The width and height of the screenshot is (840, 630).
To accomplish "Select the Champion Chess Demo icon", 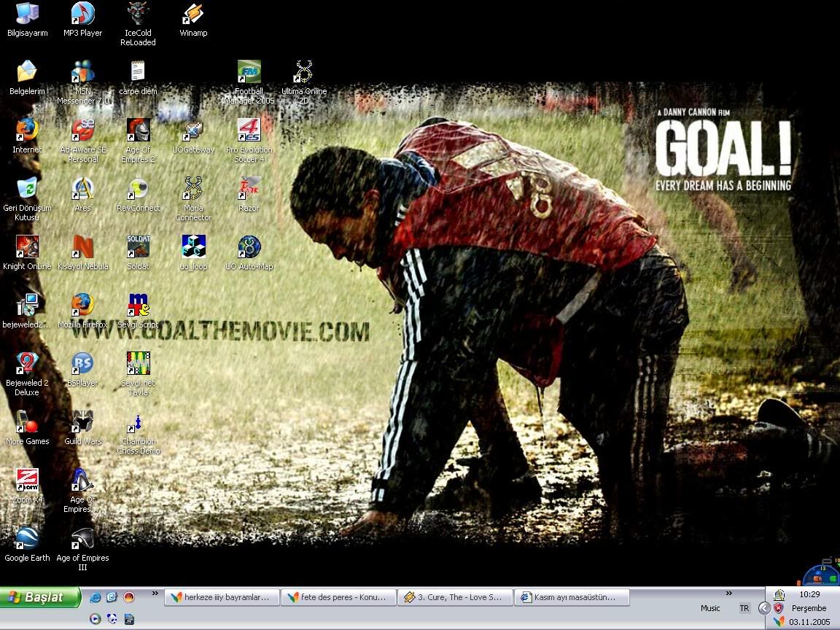I will [x=138, y=433].
